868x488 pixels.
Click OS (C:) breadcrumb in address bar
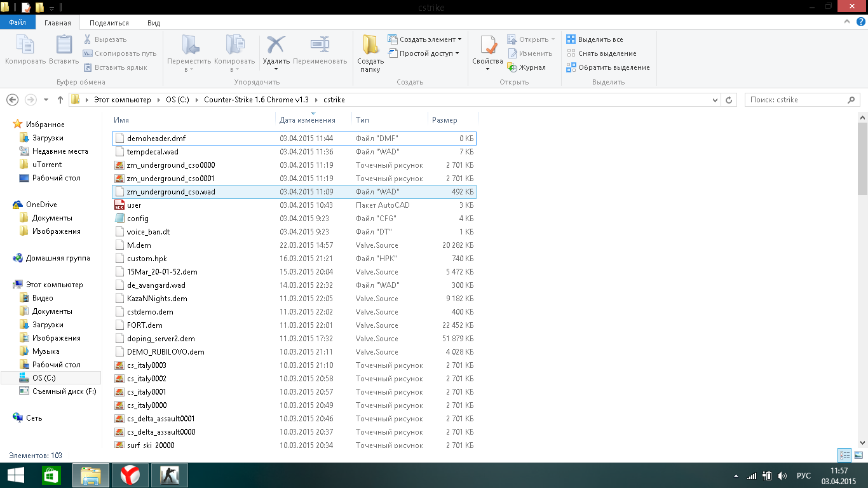(x=178, y=100)
